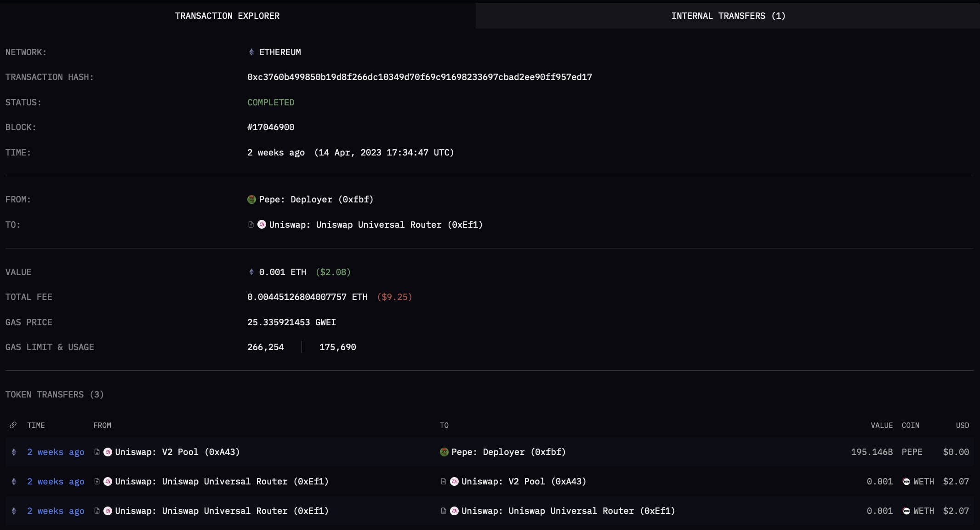The image size is (980, 530).
Task: Click the ($2.08) USD value
Action: [333, 272]
